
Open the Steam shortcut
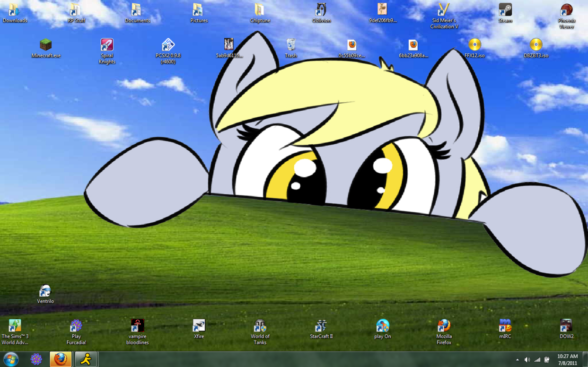(x=505, y=10)
